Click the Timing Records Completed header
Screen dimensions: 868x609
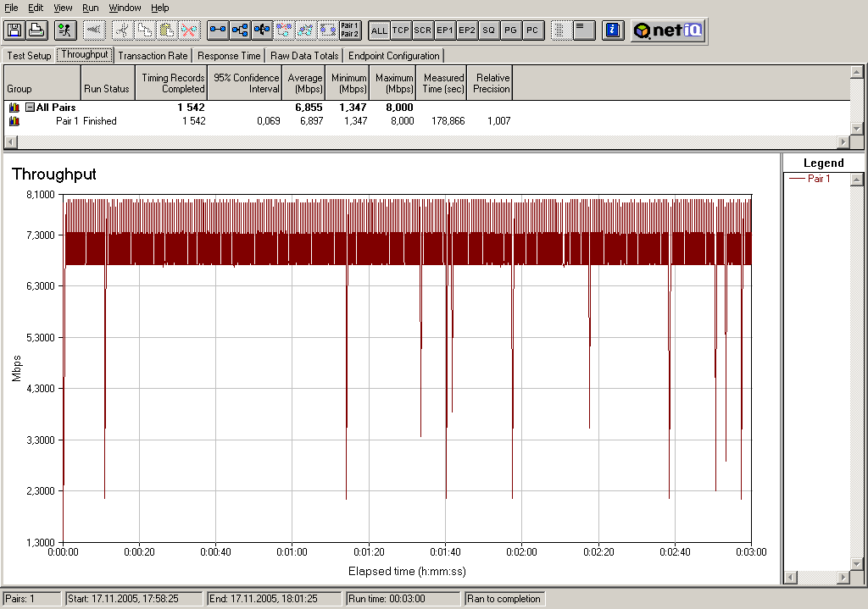(173, 83)
